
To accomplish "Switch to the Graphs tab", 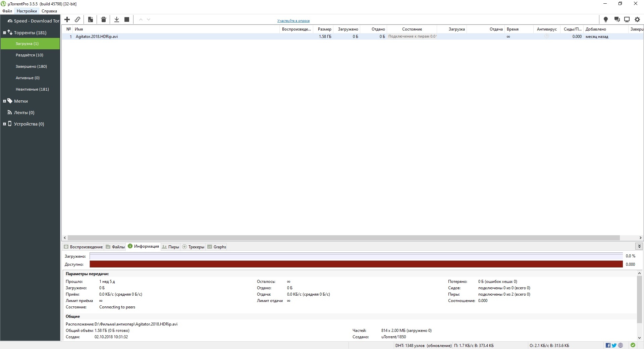I will [217, 247].
